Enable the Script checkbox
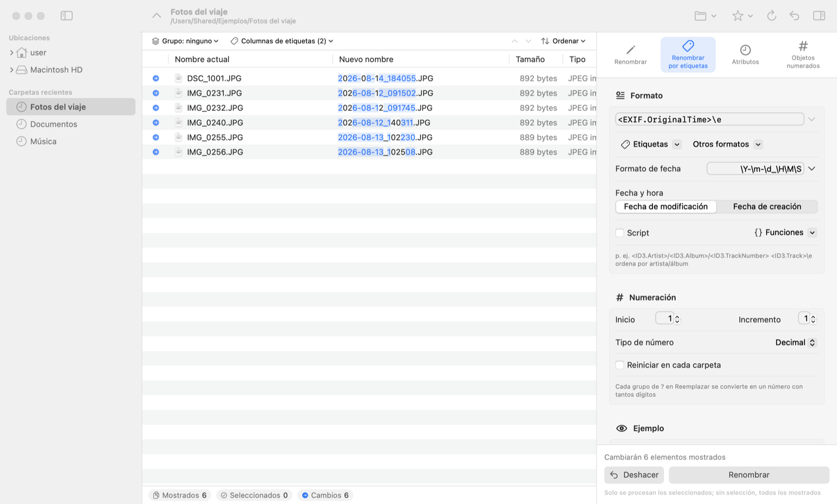This screenshot has width=837, height=504. tap(620, 233)
